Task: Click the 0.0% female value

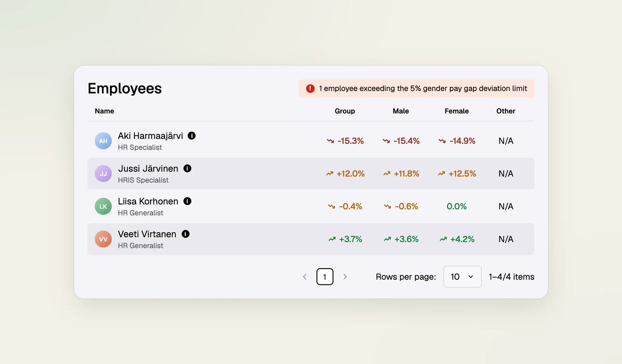Action: (x=457, y=206)
